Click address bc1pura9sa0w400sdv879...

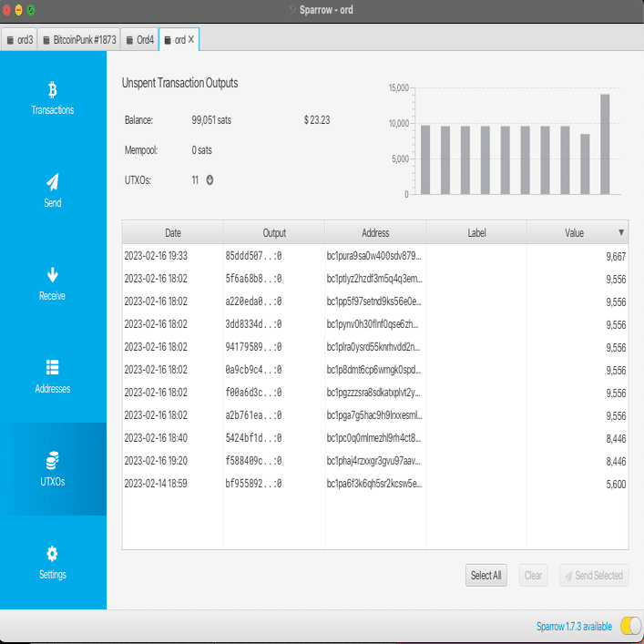click(373, 256)
